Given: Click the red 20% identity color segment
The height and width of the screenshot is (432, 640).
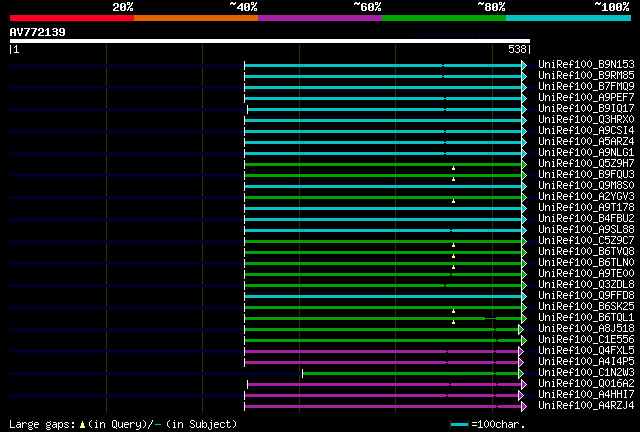Looking at the screenshot, I should pos(72,18).
